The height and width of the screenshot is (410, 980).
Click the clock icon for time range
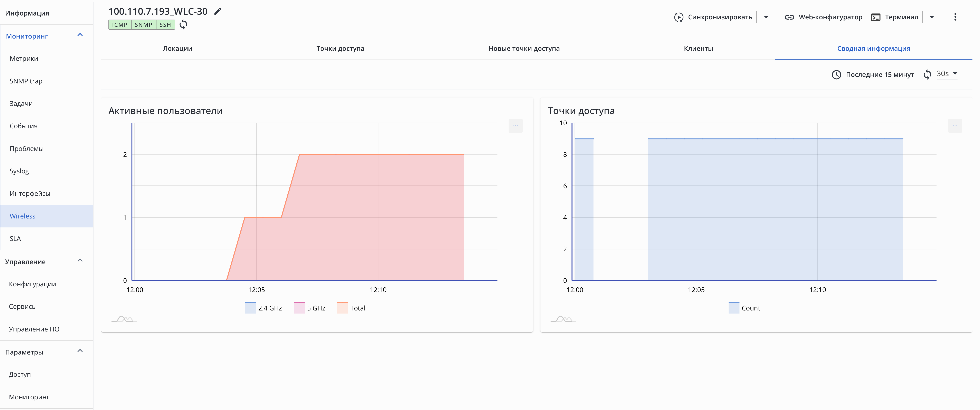tap(836, 74)
